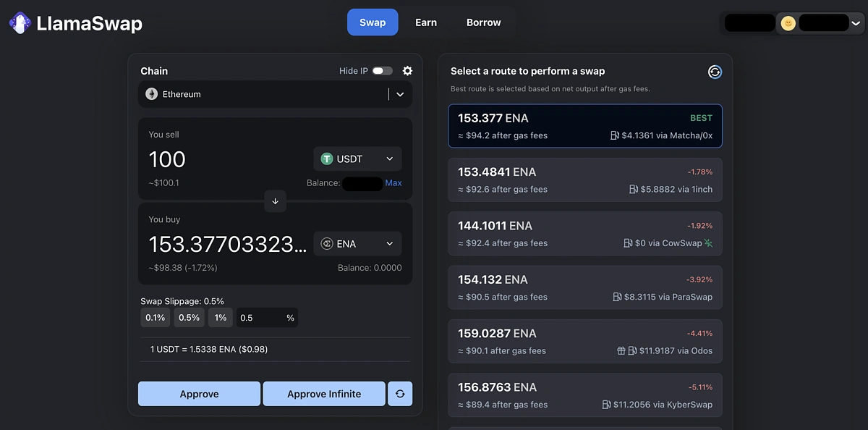Click the green MEV-protection icon next to CowSwap
Screen dimensions: 868x430
click(708, 243)
